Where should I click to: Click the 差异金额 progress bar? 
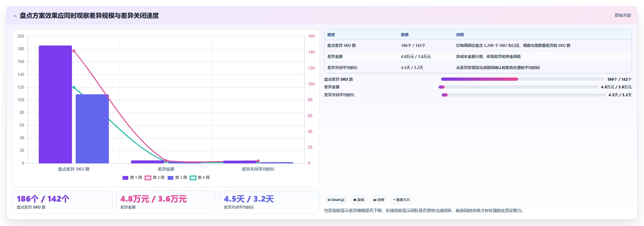tap(519, 87)
